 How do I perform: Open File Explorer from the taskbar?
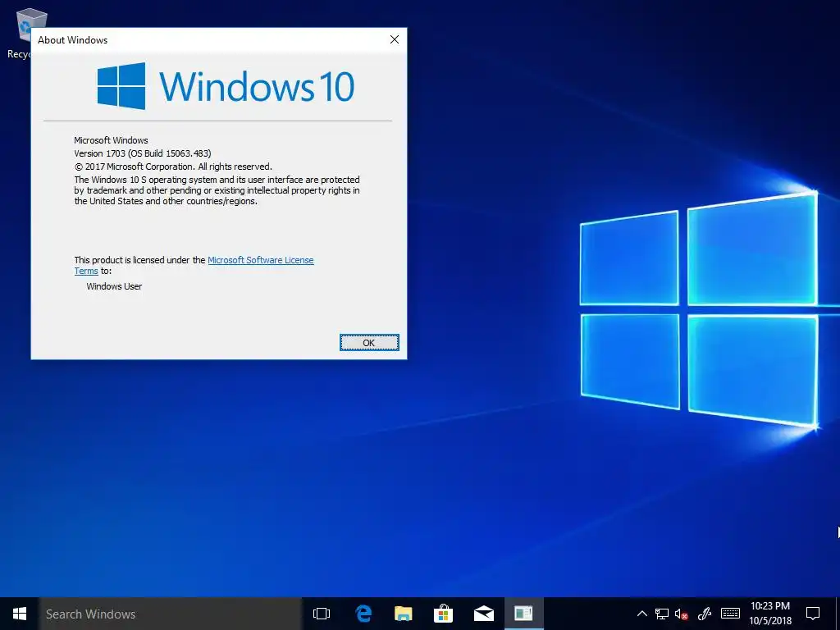pos(404,614)
